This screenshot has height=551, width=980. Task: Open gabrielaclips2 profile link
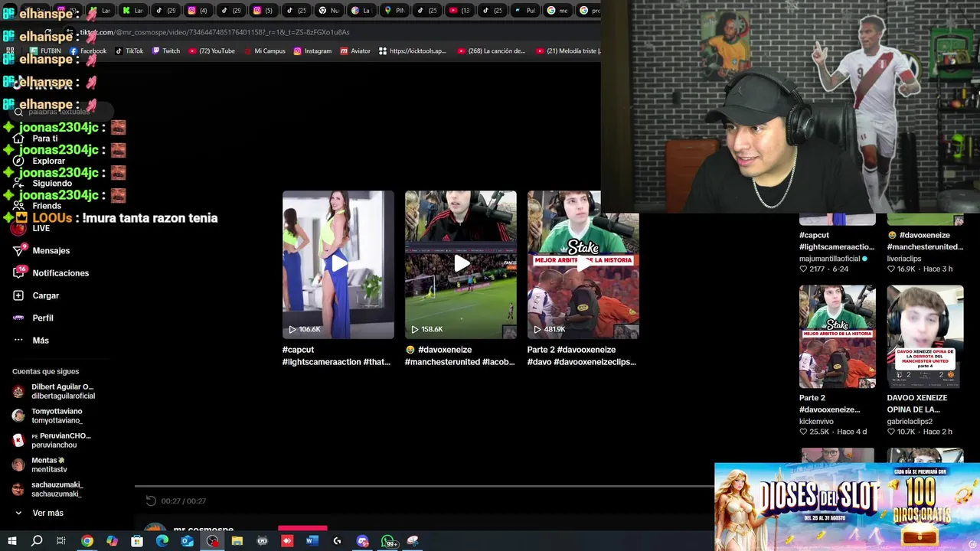tap(910, 421)
